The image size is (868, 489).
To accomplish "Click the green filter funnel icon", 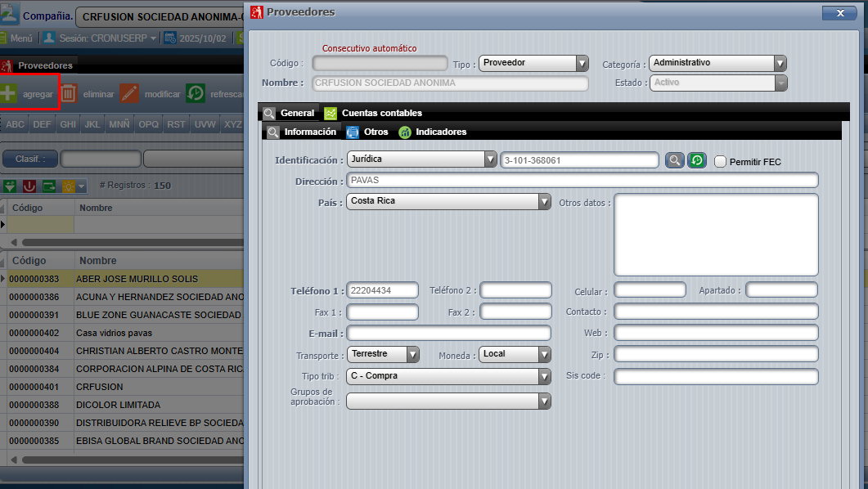I will (x=10, y=186).
